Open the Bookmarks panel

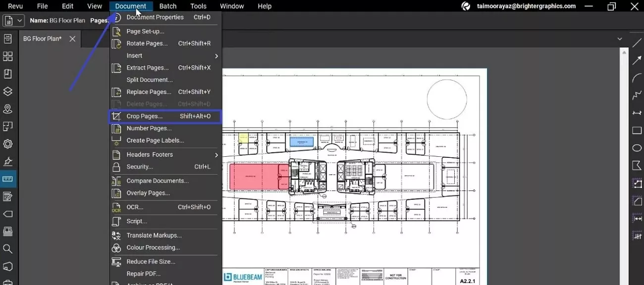[x=7, y=73]
